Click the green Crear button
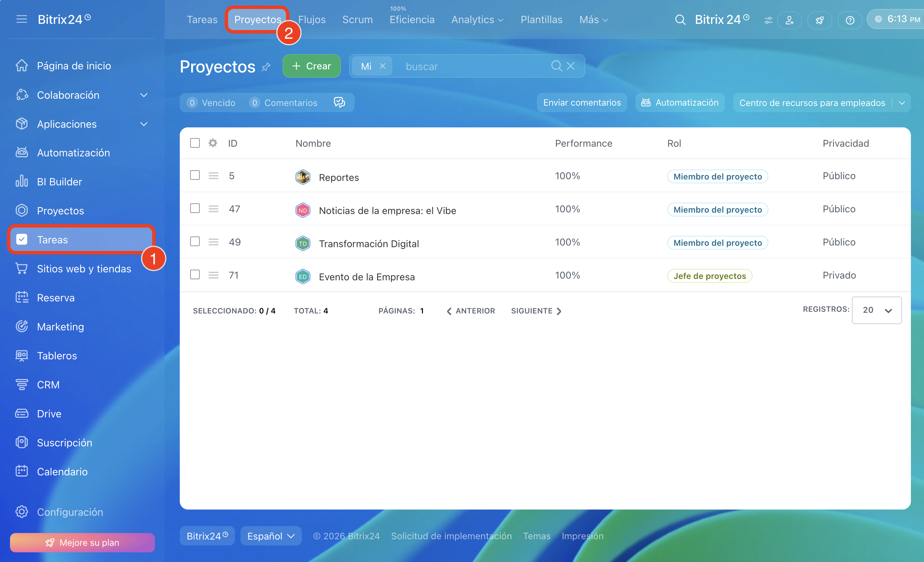Image resolution: width=924 pixels, height=562 pixels. 312,66
